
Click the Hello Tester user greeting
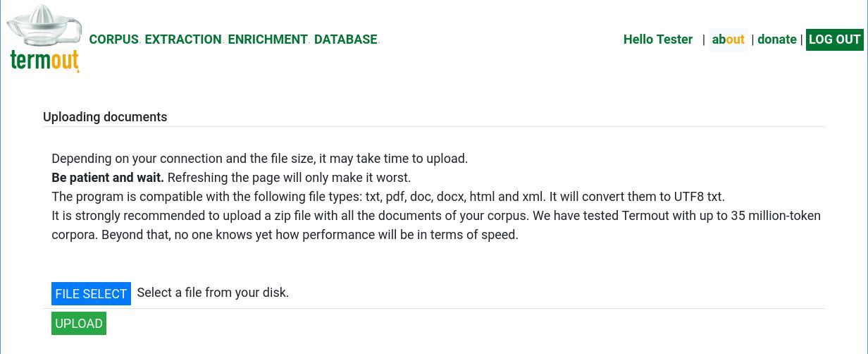click(657, 39)
